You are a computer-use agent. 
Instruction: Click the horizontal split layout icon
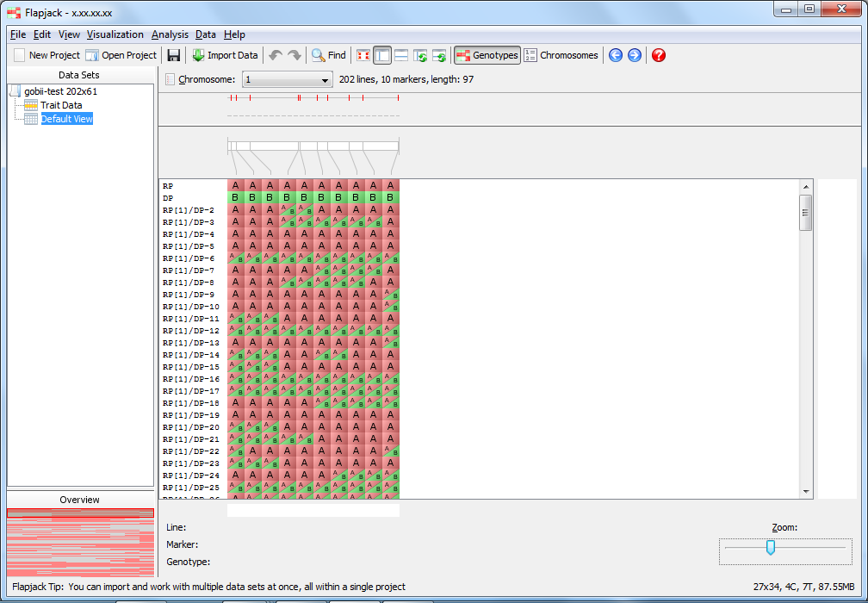[401, 55]
